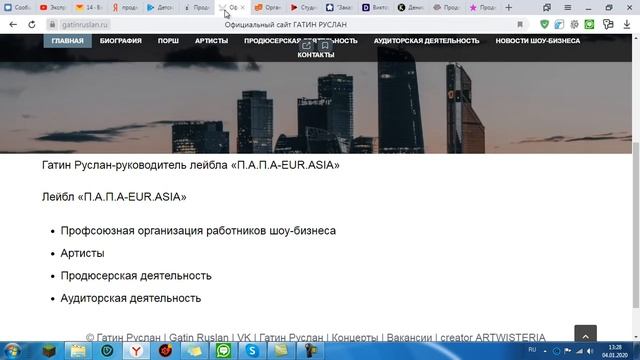The width and height of the screenshot is (640, 360).
Task: Show hidden system tray icons
Action: click(545, 351)
